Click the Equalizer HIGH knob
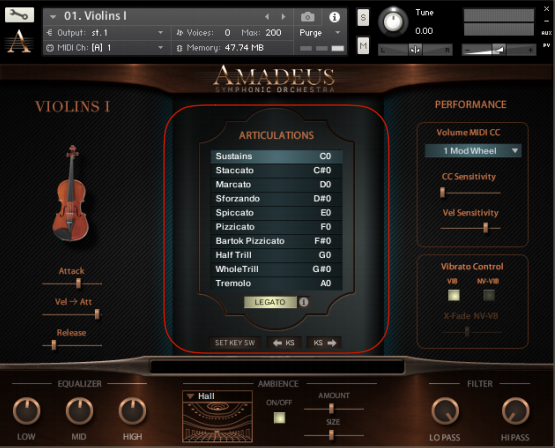Viewport: 555px width, 448px height. [132, 411]
